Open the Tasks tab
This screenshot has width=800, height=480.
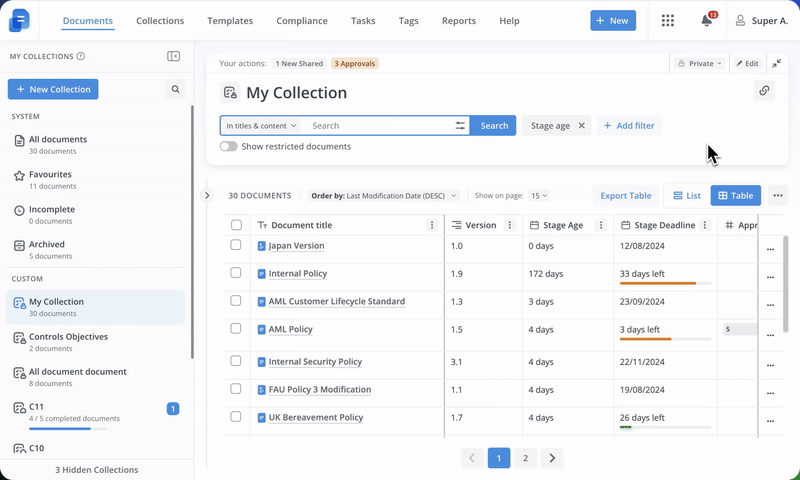[363, 21]
